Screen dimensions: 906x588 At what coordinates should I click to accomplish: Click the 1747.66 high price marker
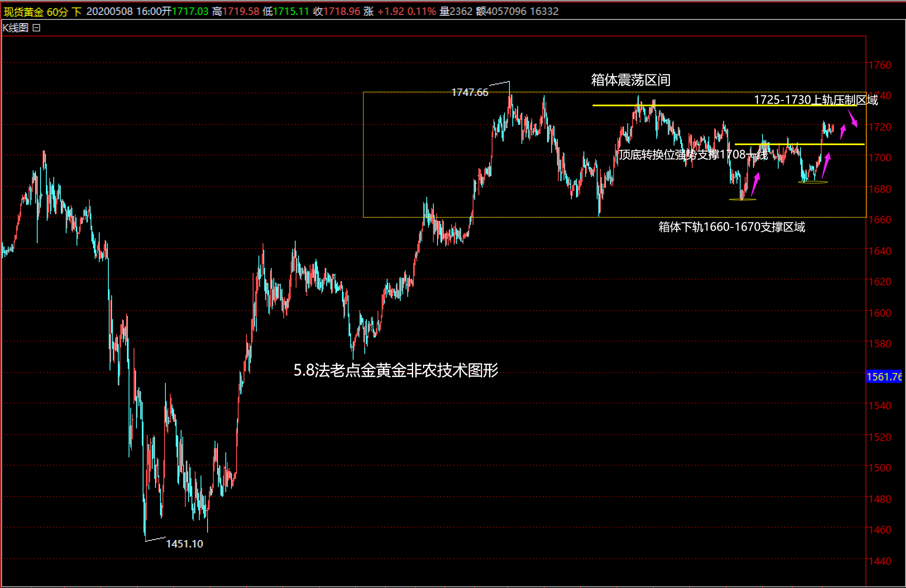[x=470, y=92]
